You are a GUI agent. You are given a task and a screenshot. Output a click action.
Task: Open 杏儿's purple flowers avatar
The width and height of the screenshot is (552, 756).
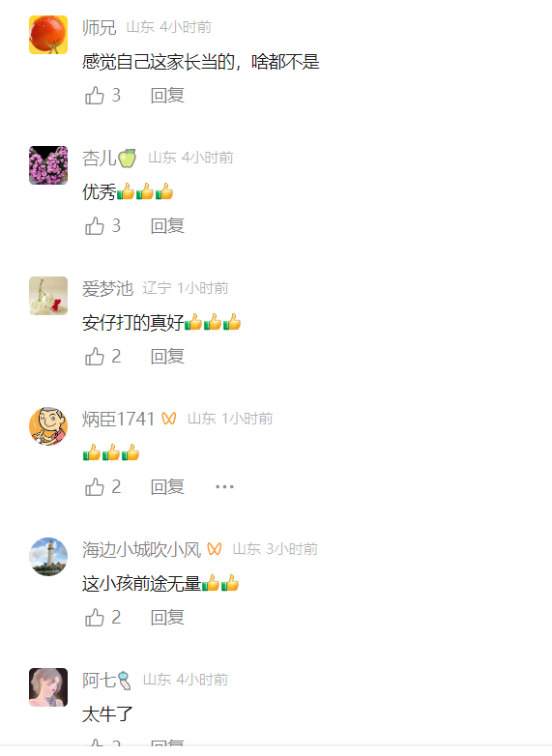click(48, 165)
